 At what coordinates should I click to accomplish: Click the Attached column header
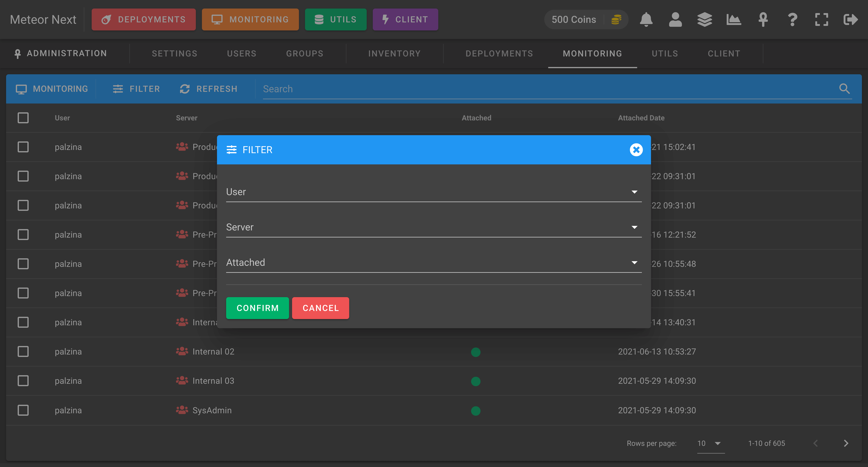coord(476,118)
